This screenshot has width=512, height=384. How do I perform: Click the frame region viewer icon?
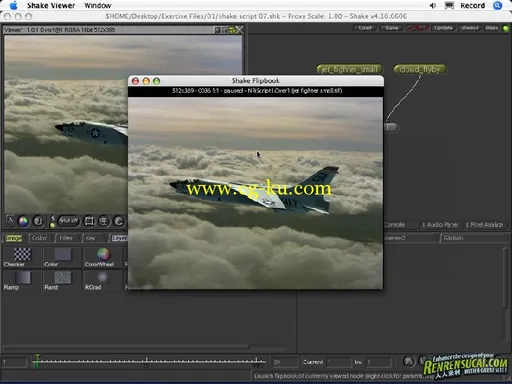click(x=89, y=221)
